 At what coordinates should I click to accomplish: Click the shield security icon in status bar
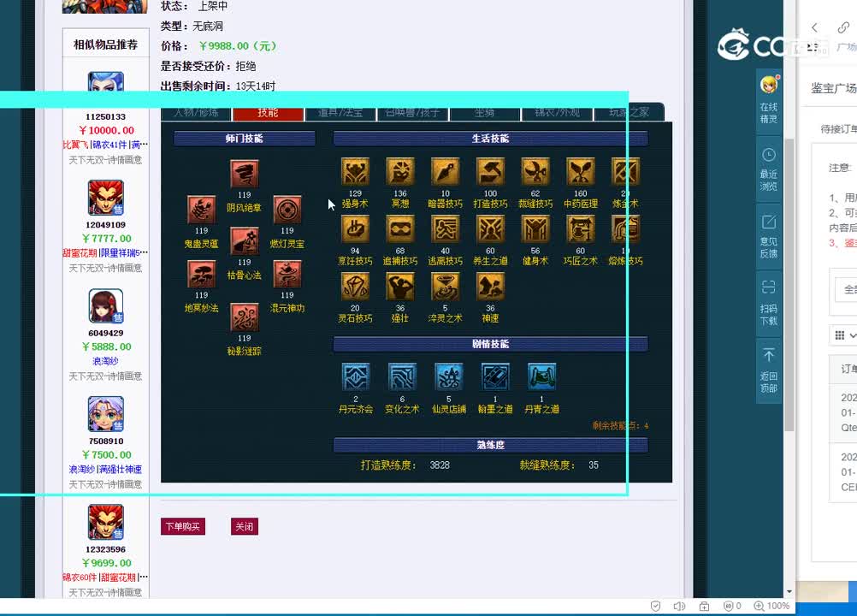[x=655, y=607]
